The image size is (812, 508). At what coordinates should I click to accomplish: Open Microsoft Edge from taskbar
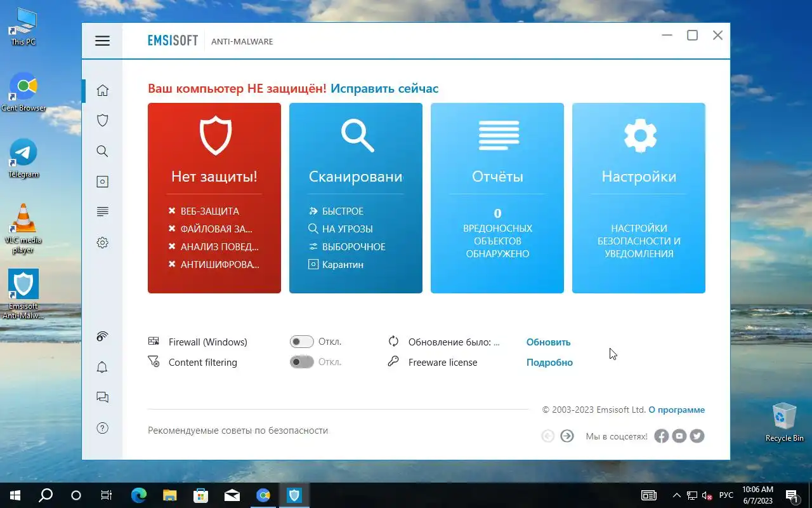(138, 495)
